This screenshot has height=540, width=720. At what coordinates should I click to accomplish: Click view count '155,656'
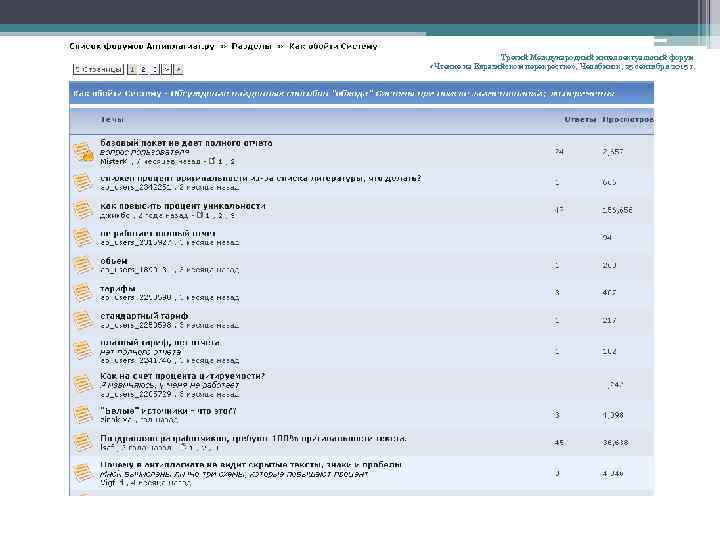617,210
